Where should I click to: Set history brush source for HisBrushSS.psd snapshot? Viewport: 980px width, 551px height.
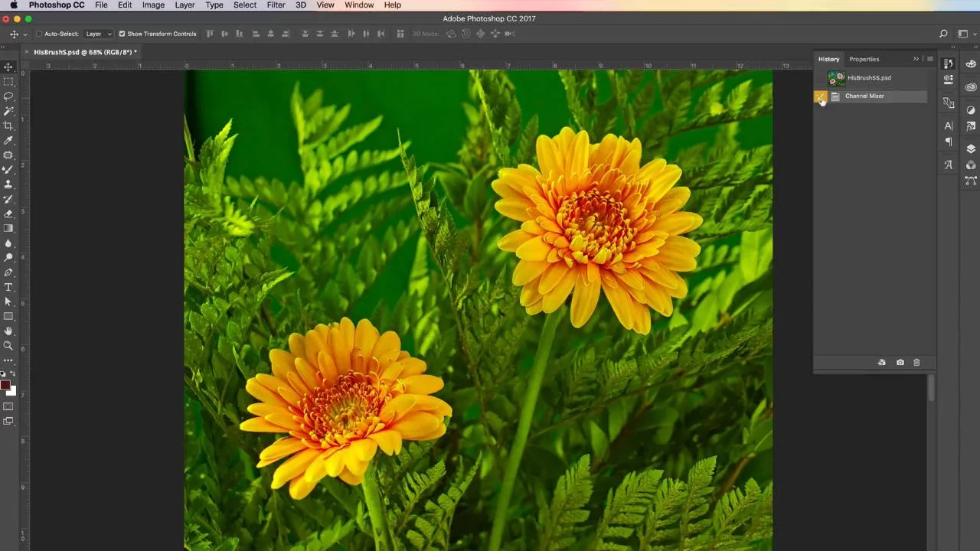point(820,77)
